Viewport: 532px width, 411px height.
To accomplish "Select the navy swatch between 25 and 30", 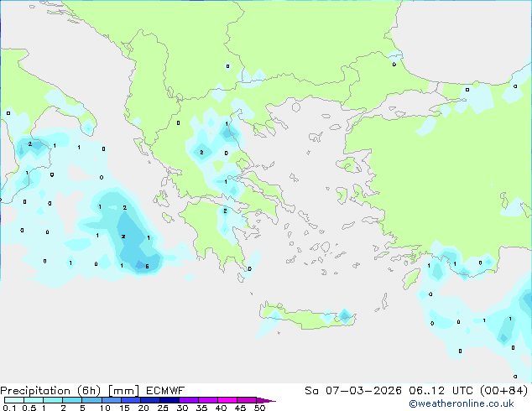I will [x=169, y=400].
